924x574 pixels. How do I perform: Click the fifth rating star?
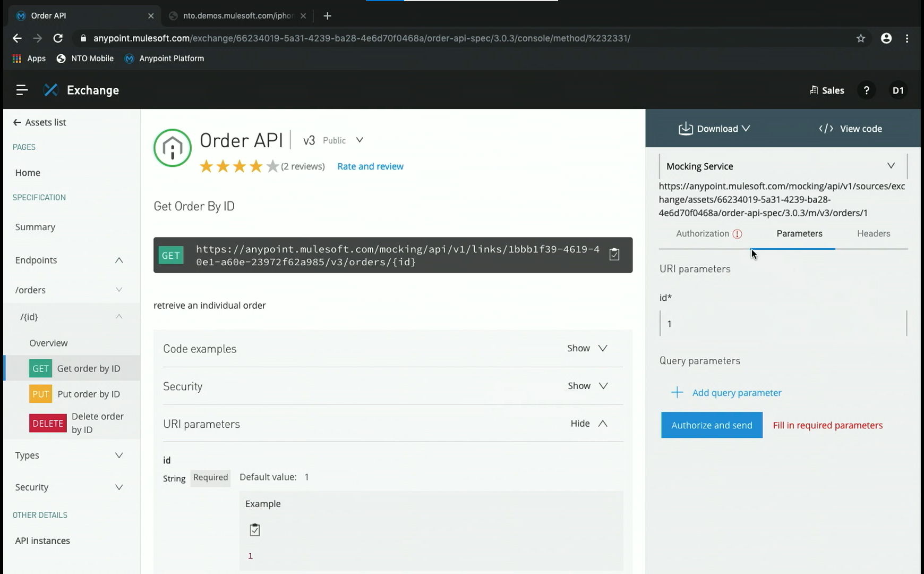[272, 166]
